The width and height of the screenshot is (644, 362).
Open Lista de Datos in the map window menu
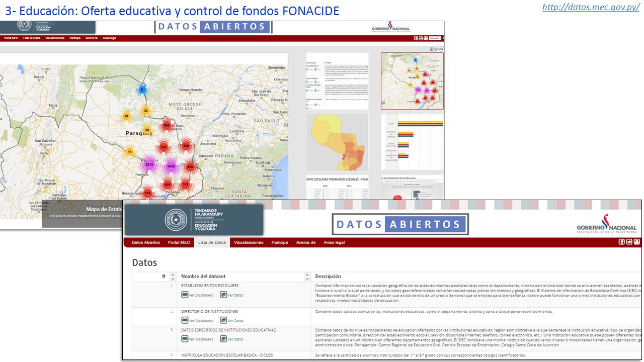click(x=32, y=38)
